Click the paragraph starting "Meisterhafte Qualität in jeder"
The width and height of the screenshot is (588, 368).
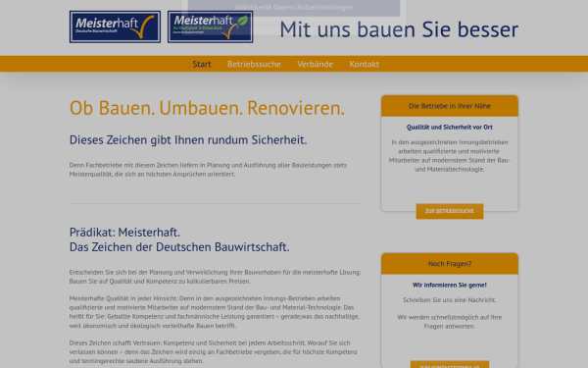coord(215,312)
